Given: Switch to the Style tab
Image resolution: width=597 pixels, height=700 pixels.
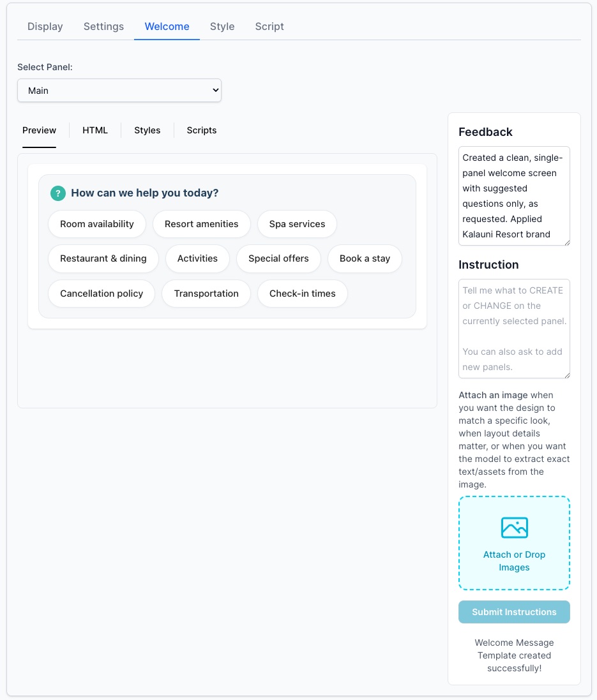Looking at the screenshot, I should pos(222,26).
